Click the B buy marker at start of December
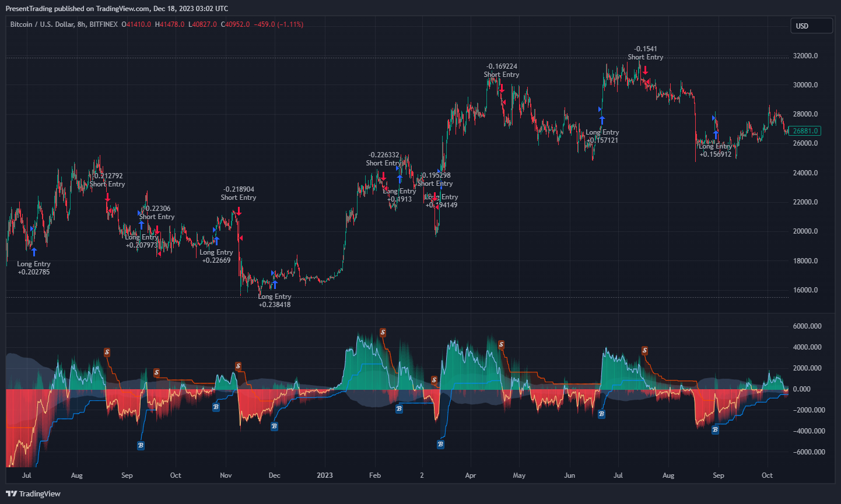841x504 pixels. tap(274, 427)
